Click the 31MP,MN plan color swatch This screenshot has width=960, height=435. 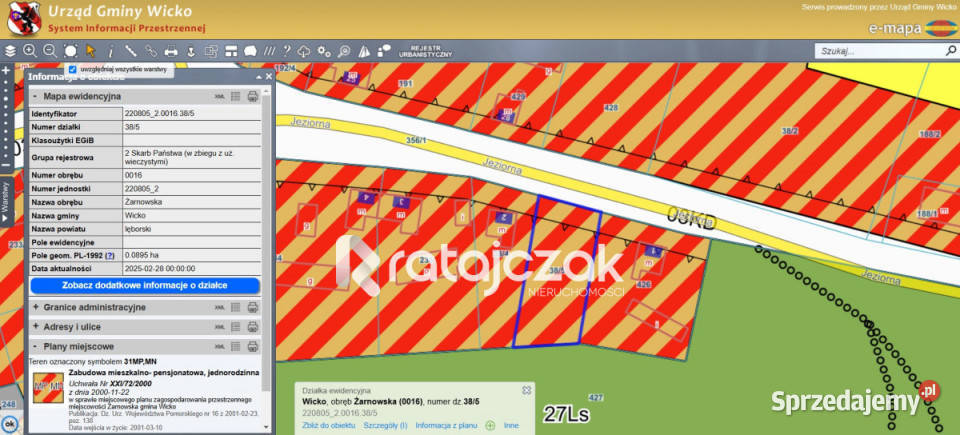point(46,390)
